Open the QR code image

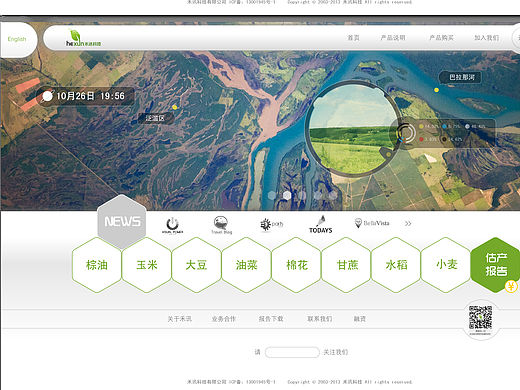click(x=480, y=318)
